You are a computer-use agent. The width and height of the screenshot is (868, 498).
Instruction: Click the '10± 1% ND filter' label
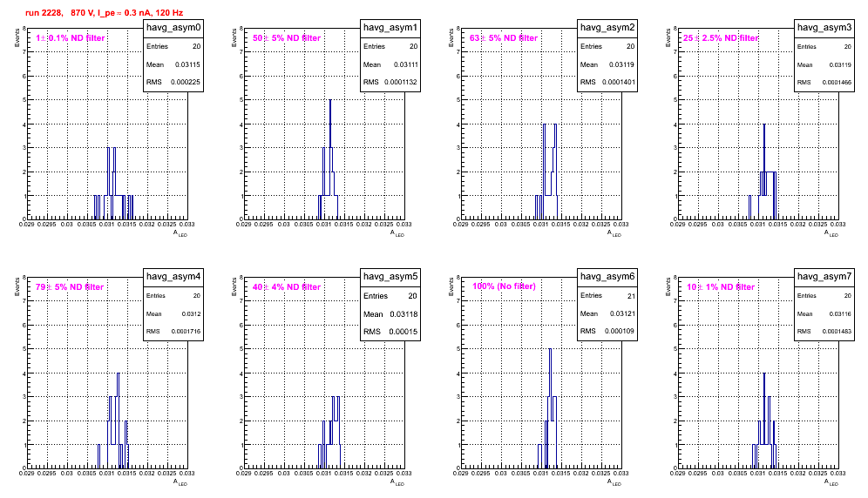coord(721,287)
